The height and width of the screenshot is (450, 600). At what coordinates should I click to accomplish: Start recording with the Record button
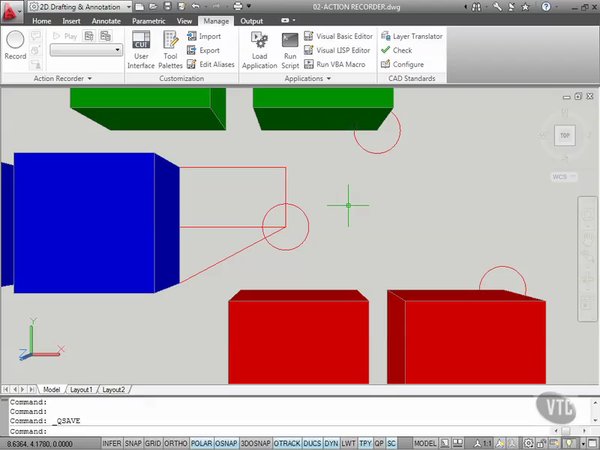pos(15,45)
